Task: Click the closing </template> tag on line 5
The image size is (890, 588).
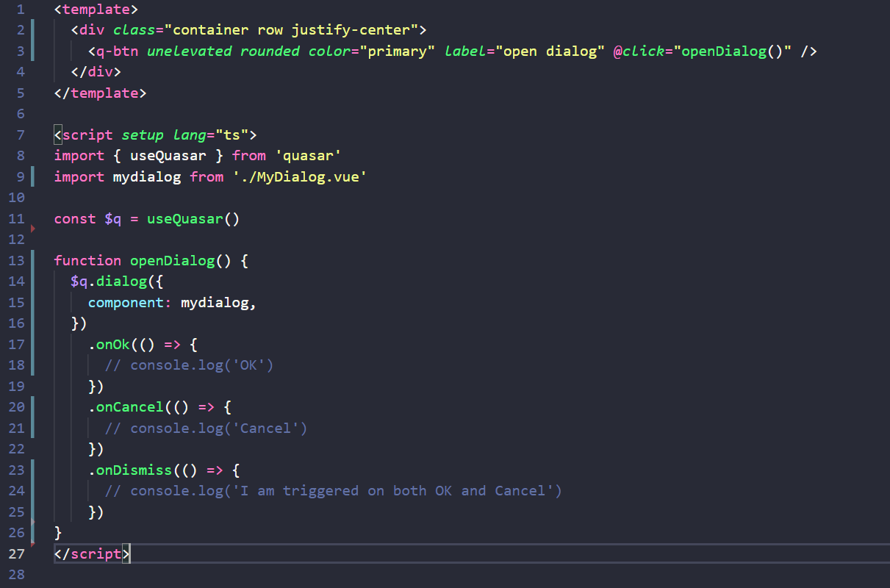Action: [101, 93]
